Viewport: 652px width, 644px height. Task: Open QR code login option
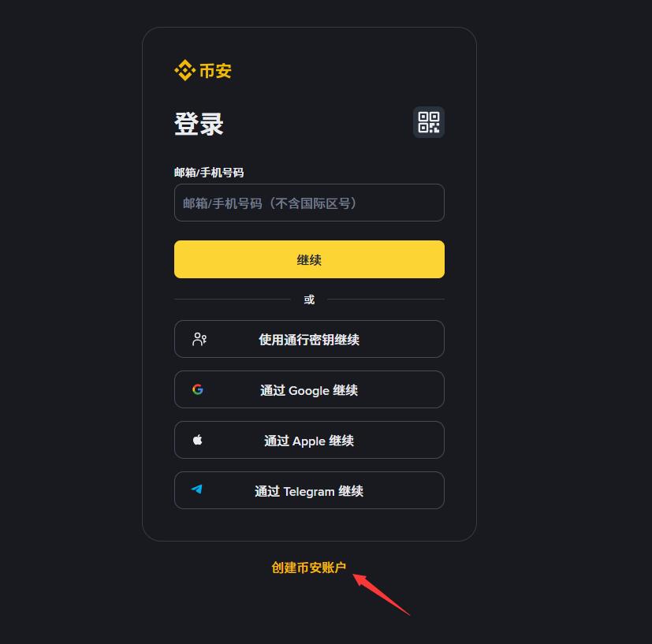tap(428, 122)
